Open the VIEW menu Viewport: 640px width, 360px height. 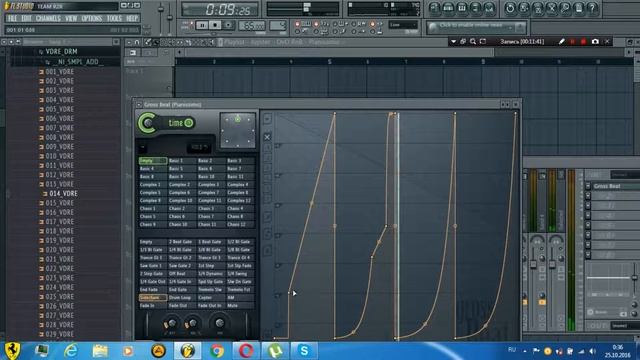coord(71,18)
